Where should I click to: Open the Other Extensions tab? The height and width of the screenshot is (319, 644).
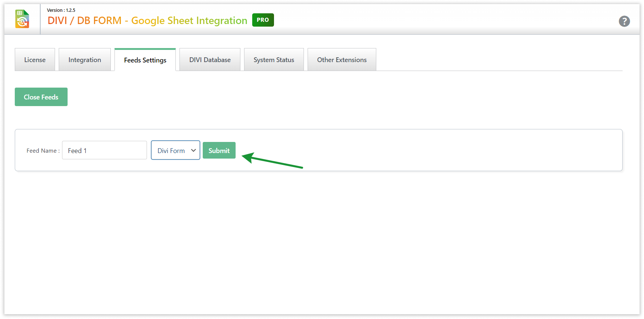342,60
